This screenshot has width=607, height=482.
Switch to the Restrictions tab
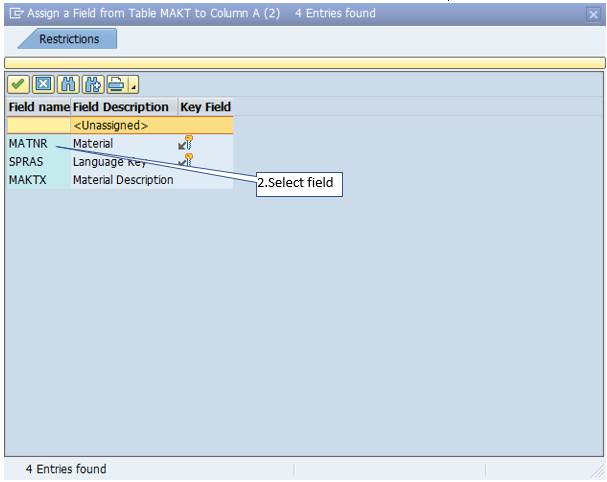coord(69,39)
